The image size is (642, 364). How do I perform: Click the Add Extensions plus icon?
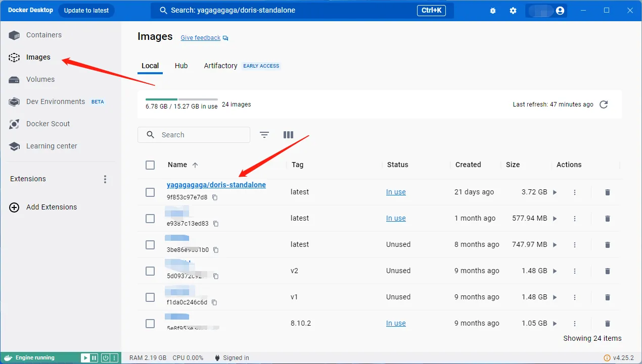pyautogui.click(x=14, y=207)
